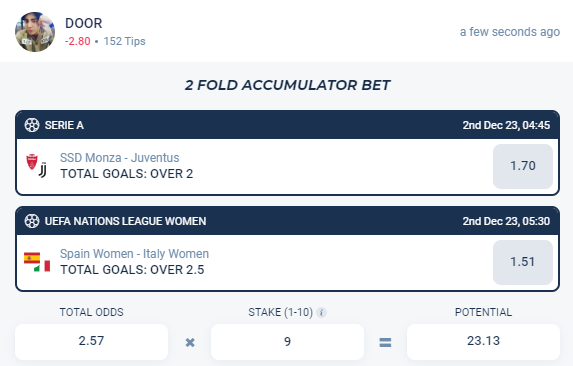Click the Spain flag icon
Image resolution: width=573 pixels, height=366 pixels.
(32, 258)
